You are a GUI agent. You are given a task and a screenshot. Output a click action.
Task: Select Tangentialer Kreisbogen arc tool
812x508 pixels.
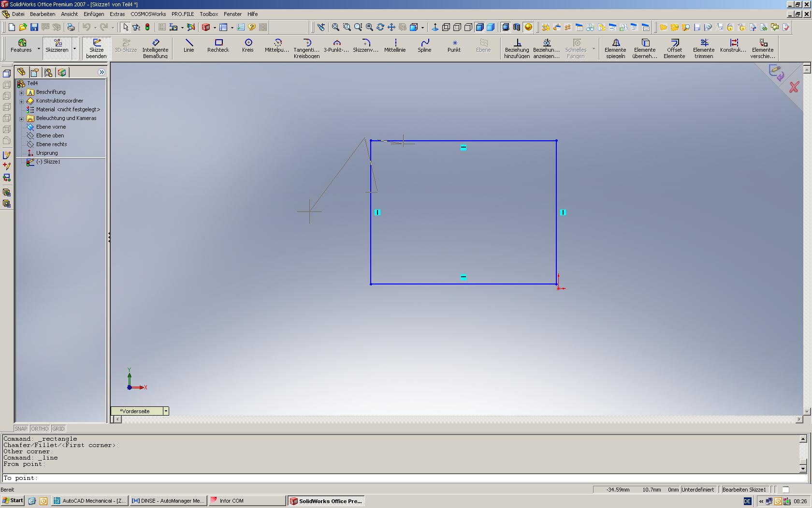click(x=306, y=48)
